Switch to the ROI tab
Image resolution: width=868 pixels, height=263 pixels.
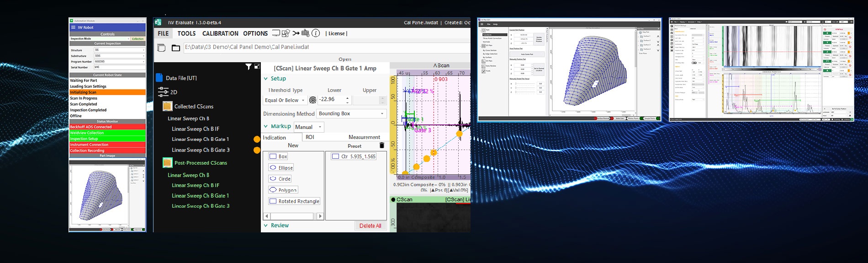tap(310, 137)
